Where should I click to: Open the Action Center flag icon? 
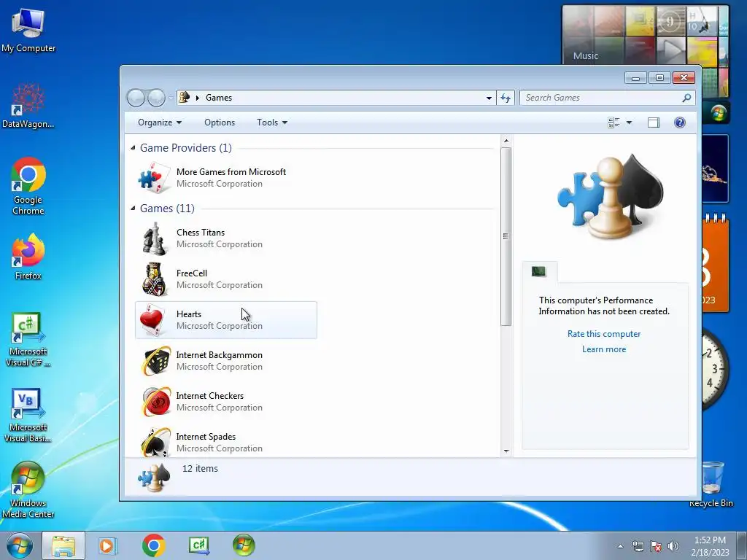(656, 546)
